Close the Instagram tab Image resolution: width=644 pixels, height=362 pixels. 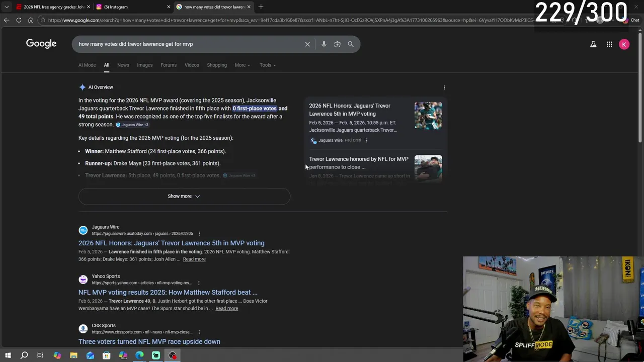169,7
